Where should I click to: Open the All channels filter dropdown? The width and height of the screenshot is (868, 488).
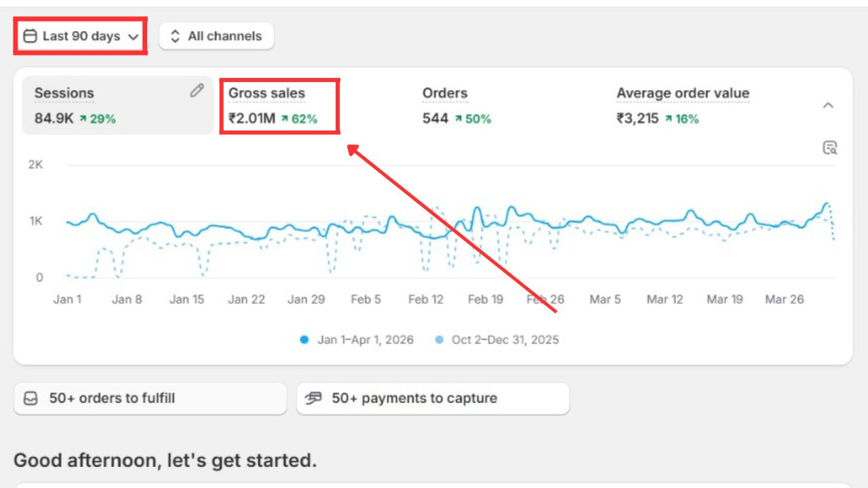216,36
